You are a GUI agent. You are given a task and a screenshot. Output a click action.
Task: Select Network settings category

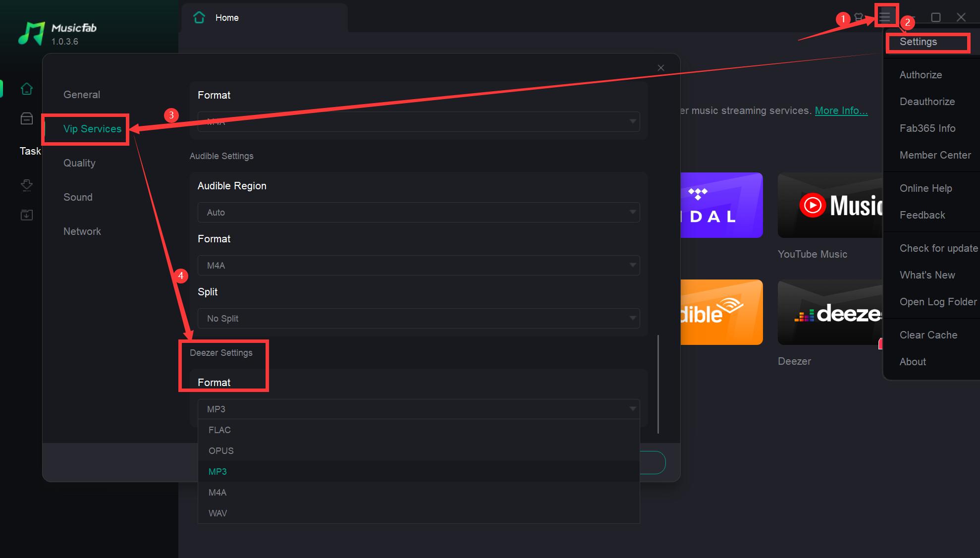pos(82,231)
